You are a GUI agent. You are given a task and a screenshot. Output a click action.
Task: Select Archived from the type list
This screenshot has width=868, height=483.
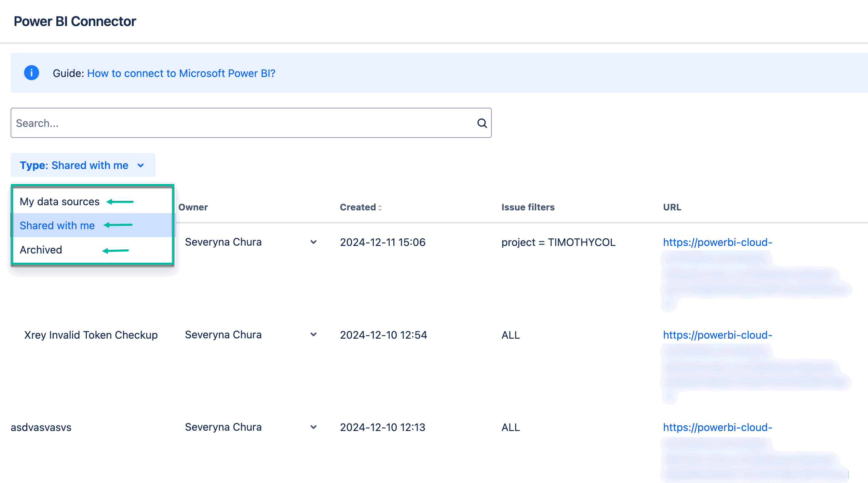click(x=41, y=250)
